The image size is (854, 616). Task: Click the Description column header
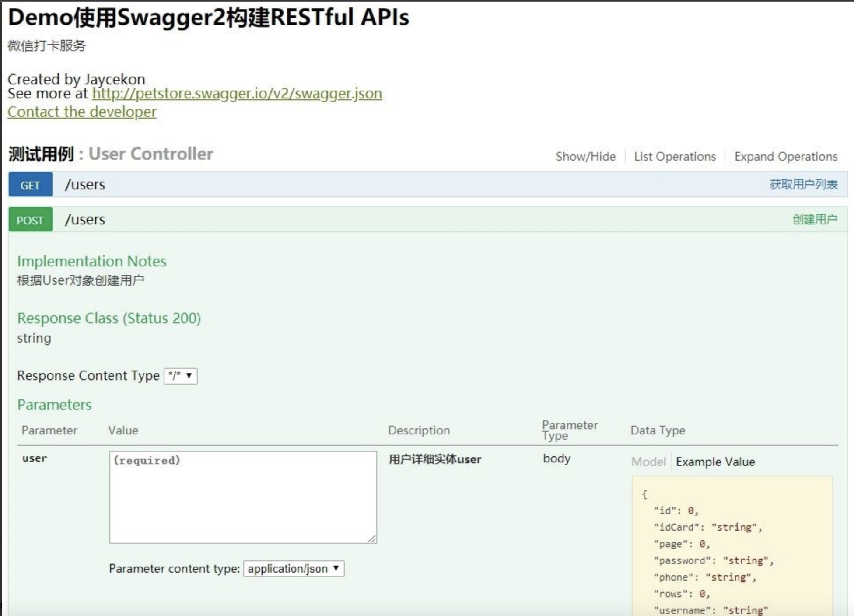pyautogui.click(x=419, y=430)
